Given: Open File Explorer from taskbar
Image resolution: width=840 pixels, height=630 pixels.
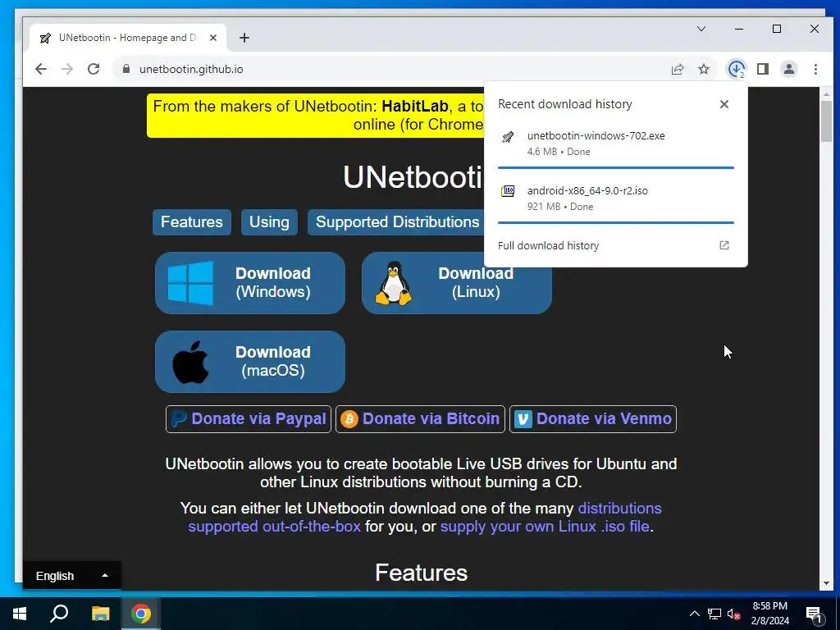Looking at the screenshot, I should point(100,614).
